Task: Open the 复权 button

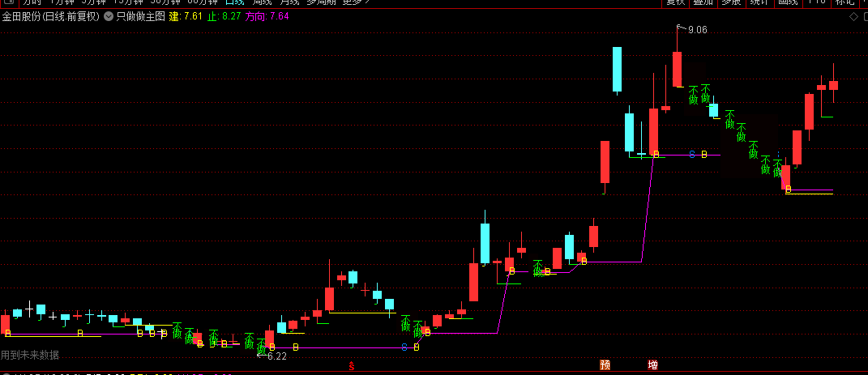Action: [x=675, y=2]
